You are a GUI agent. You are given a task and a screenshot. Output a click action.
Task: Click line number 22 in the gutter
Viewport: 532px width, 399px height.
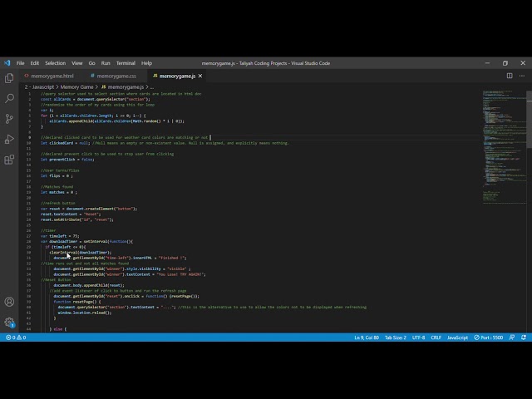point(28,209)
